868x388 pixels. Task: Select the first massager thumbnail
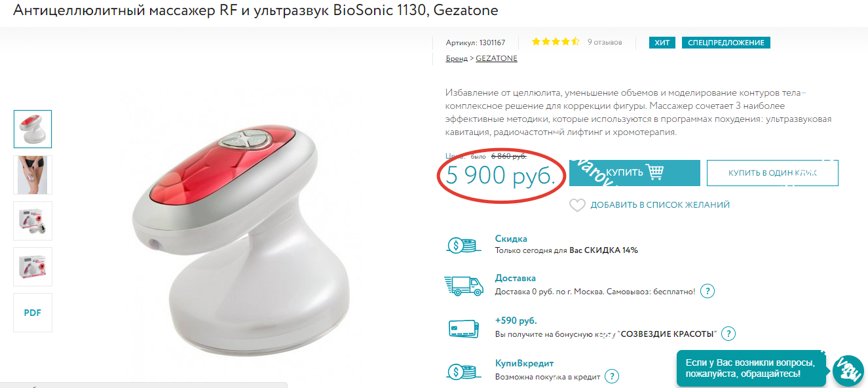pyautogui.click(x=33, y=129)
